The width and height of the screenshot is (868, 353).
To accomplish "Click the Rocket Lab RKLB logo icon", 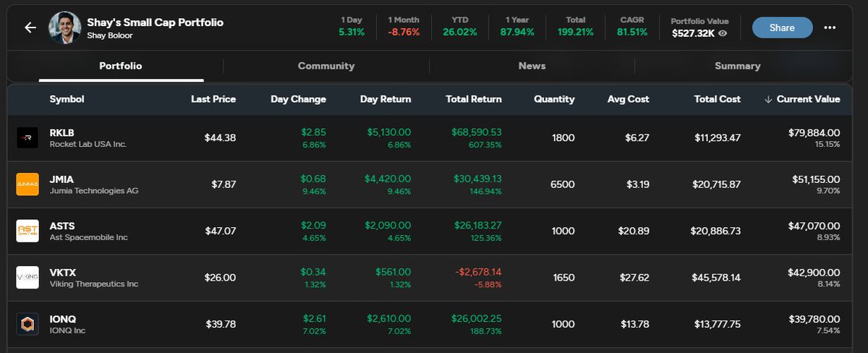I will [27, 137].
